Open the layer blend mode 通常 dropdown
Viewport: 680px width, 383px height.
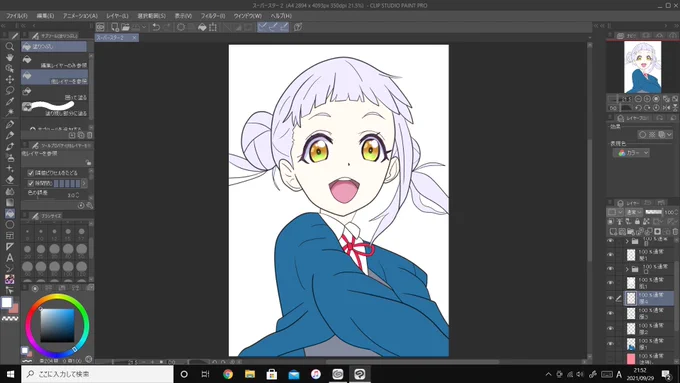click(634, 212)
